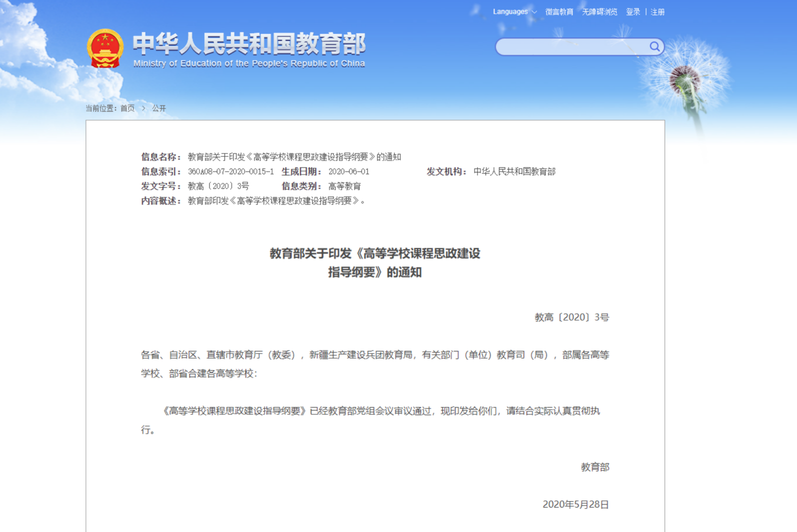Image resolution: width=797 pixels, height=532 pixels.
Task: Click the 生成日期 label
Action: [302, 171]
